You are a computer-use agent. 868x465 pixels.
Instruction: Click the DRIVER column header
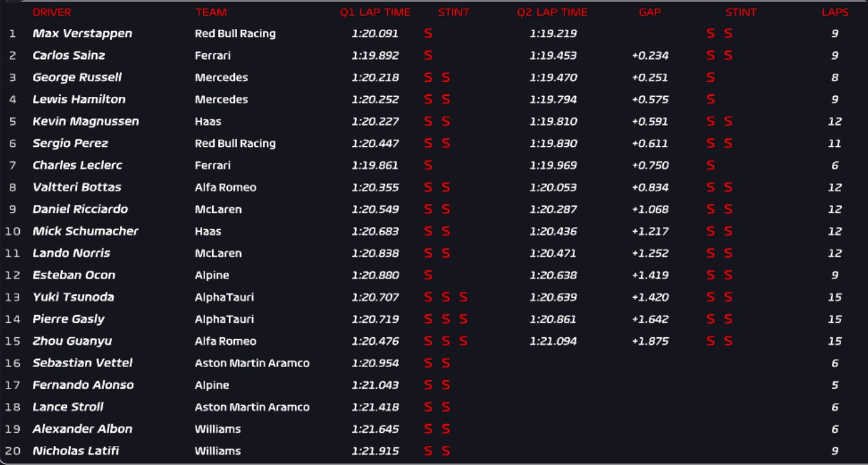pos(51,13)
